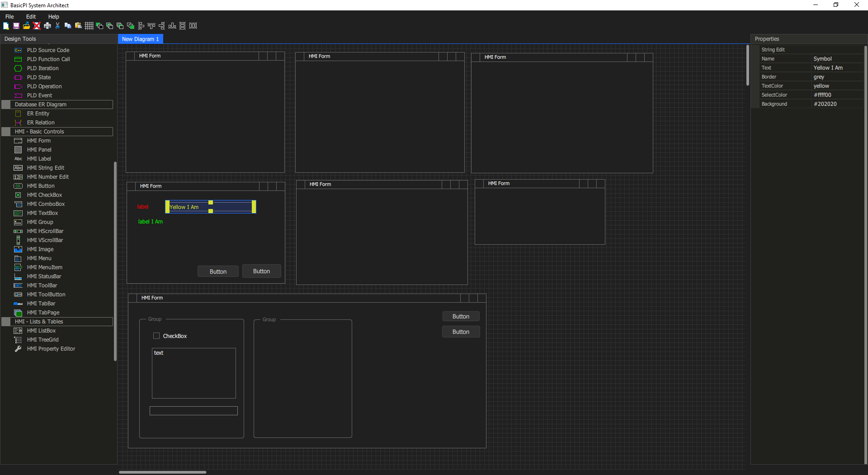Switch to the New Diagram 1 tab

point(141,39)
